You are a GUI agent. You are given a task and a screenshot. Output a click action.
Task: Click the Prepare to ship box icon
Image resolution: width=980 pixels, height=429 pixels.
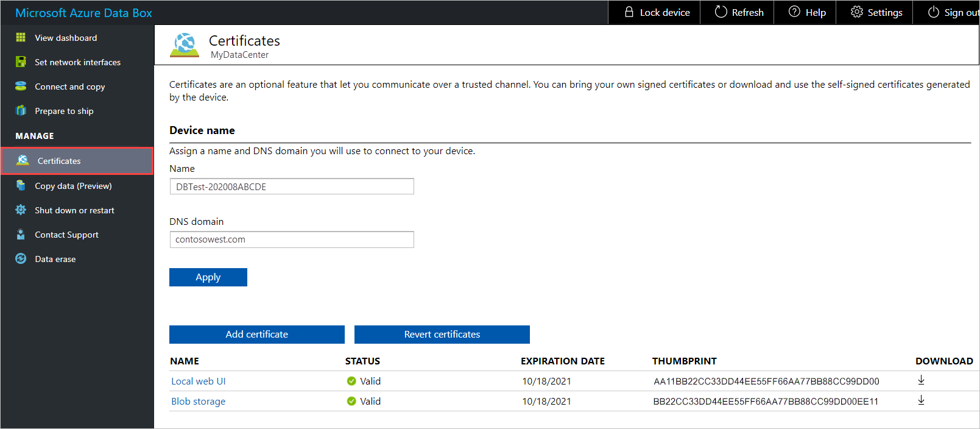(21, 111)
